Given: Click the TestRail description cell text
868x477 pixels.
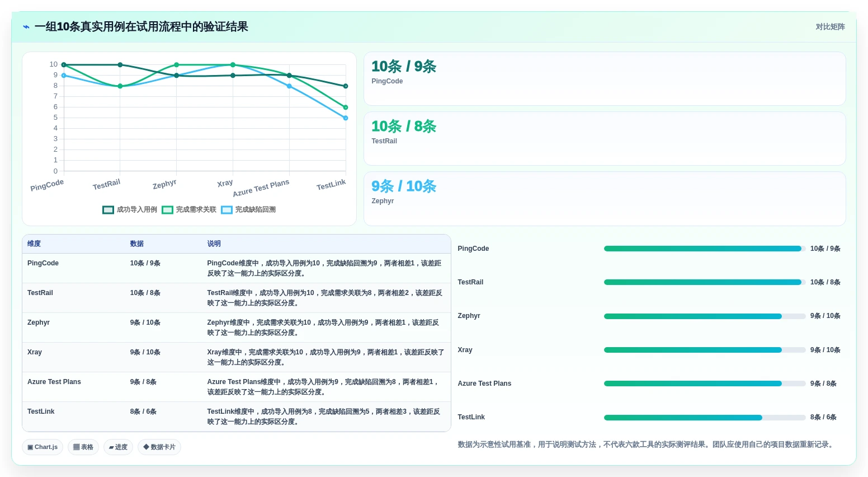Looking at the screenshot, I should (325, 298).
